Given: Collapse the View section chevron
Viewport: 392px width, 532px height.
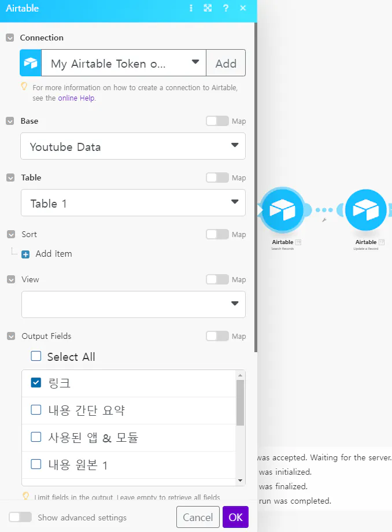Looking at the screenshot, I should coord(11,279).
